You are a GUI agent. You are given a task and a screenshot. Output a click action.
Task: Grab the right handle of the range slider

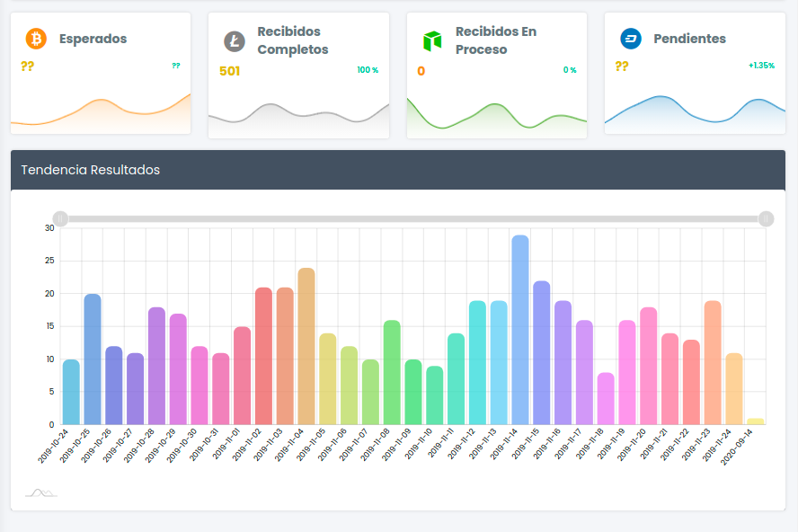pyautogui.click(x=766, y=218)
